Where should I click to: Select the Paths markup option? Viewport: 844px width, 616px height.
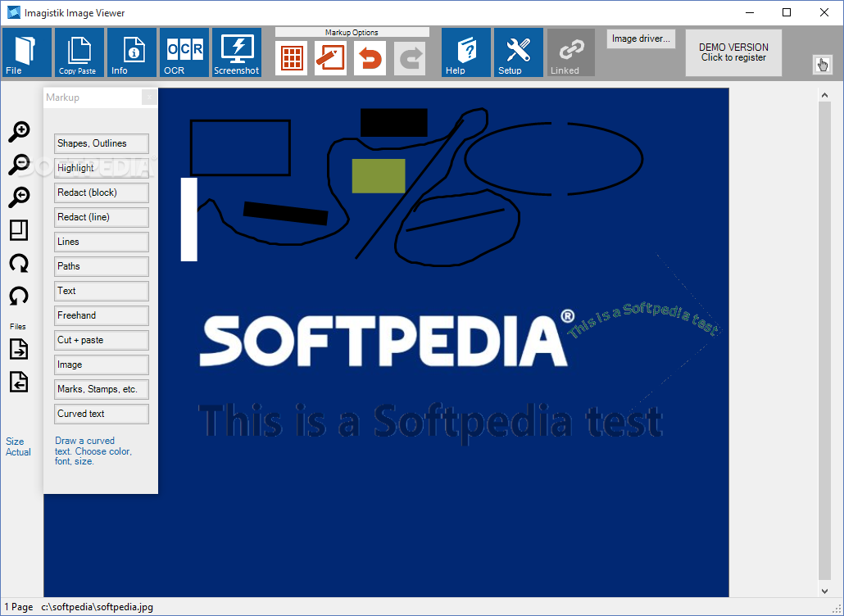[102, 266]
